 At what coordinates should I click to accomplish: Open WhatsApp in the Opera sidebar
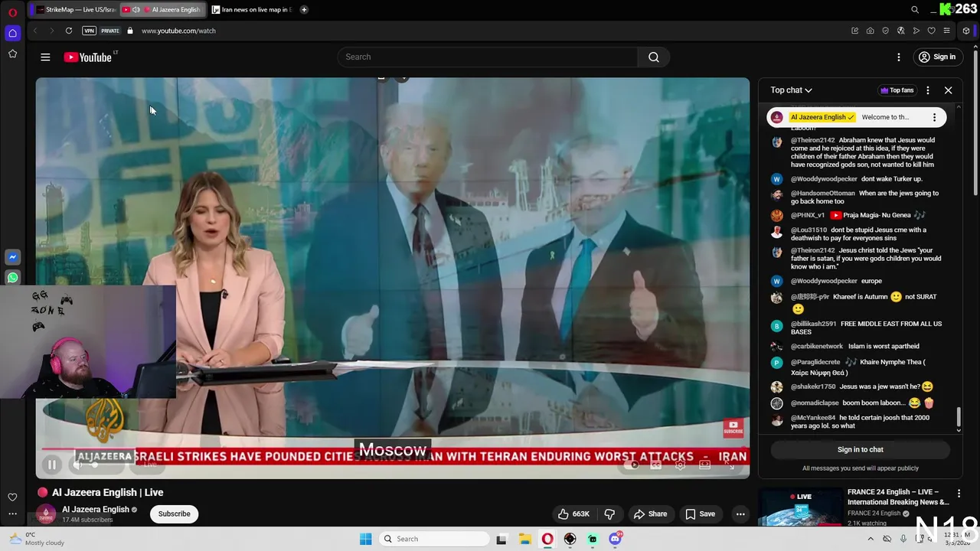(x=12, y=278)
